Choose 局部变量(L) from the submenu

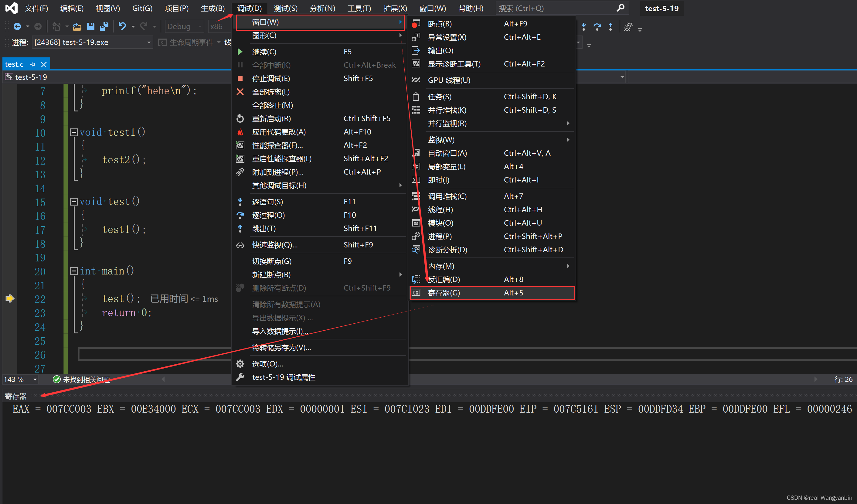click(492, 167)
